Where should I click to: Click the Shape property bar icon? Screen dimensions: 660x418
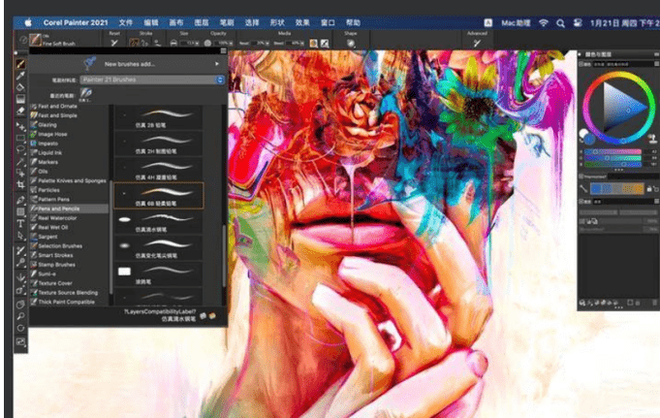click(x=351, y=43)
